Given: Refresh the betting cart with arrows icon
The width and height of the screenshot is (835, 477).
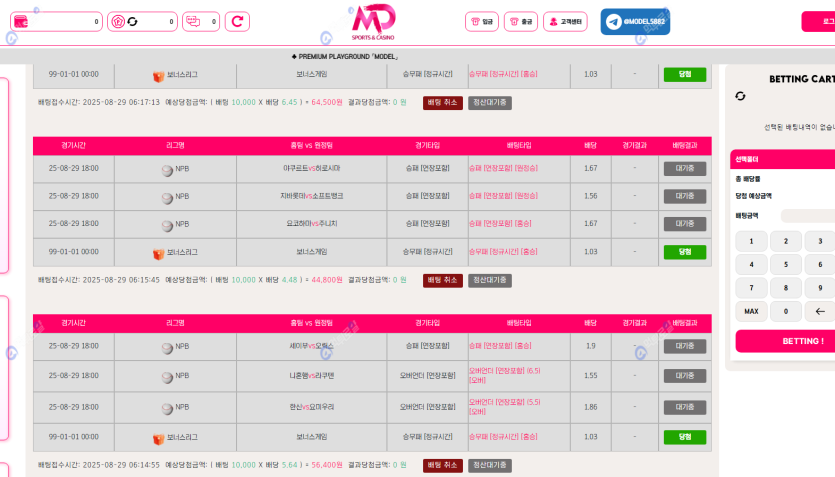Looking at the screenshot, I should coord(740,96).
